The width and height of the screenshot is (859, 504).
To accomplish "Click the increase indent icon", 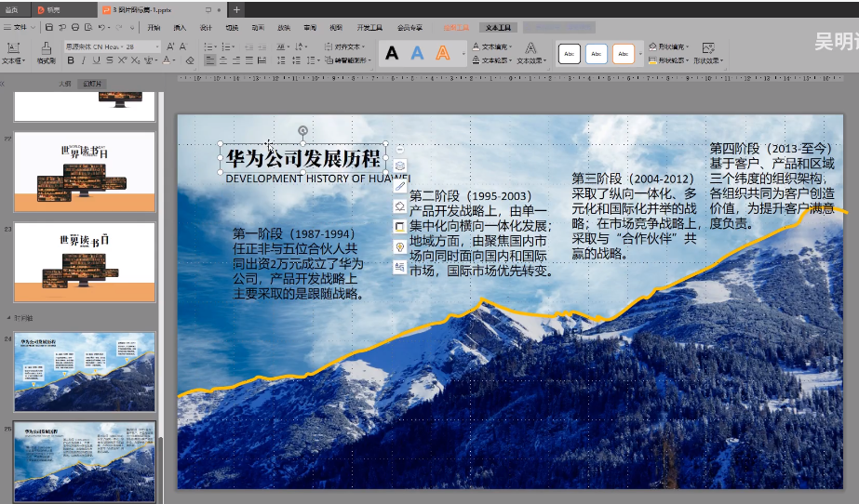I will click(262, 46).
